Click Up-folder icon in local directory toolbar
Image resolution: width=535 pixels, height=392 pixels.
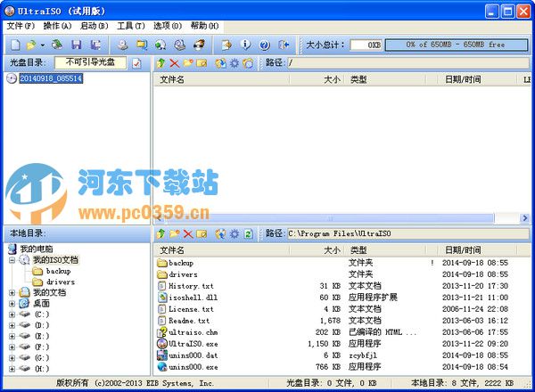[x=160, y=233]
